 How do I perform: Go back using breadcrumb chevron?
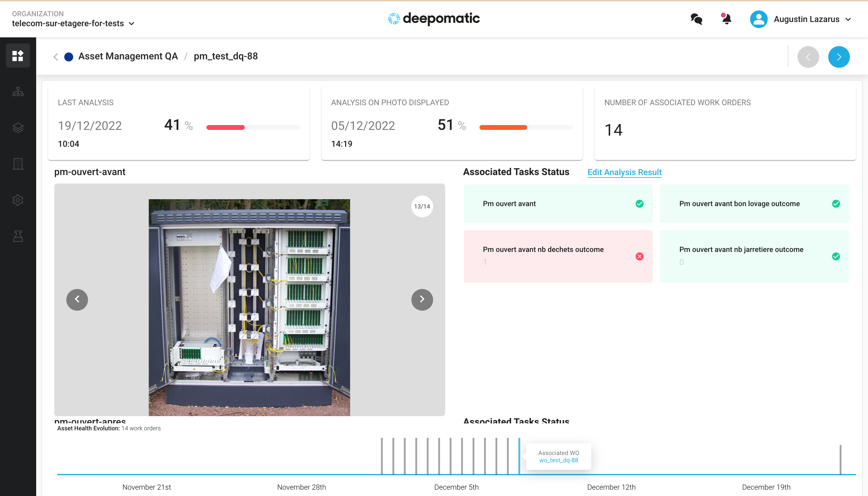tap(56, 57)
